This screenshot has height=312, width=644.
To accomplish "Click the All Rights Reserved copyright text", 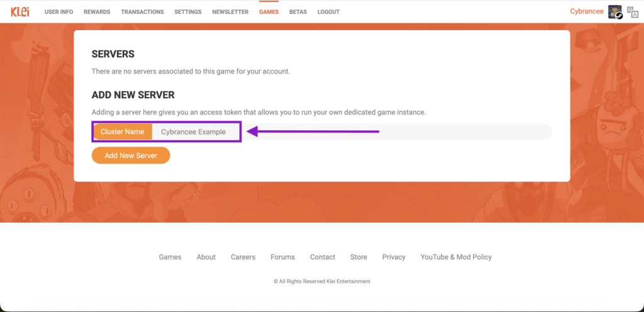I will (x=322, y=281).
